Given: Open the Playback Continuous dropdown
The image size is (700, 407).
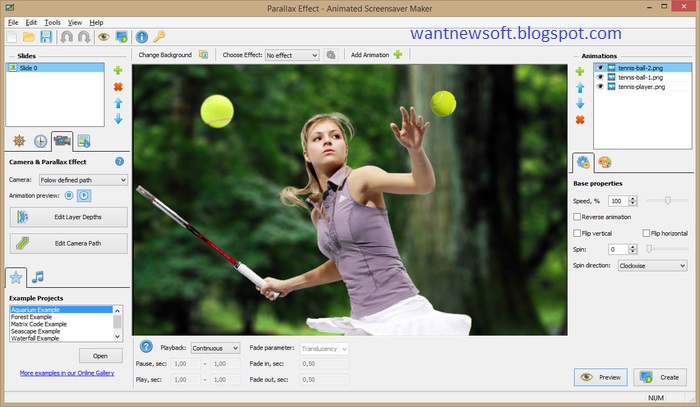Looking at the screenshot, I should (215, 348).
